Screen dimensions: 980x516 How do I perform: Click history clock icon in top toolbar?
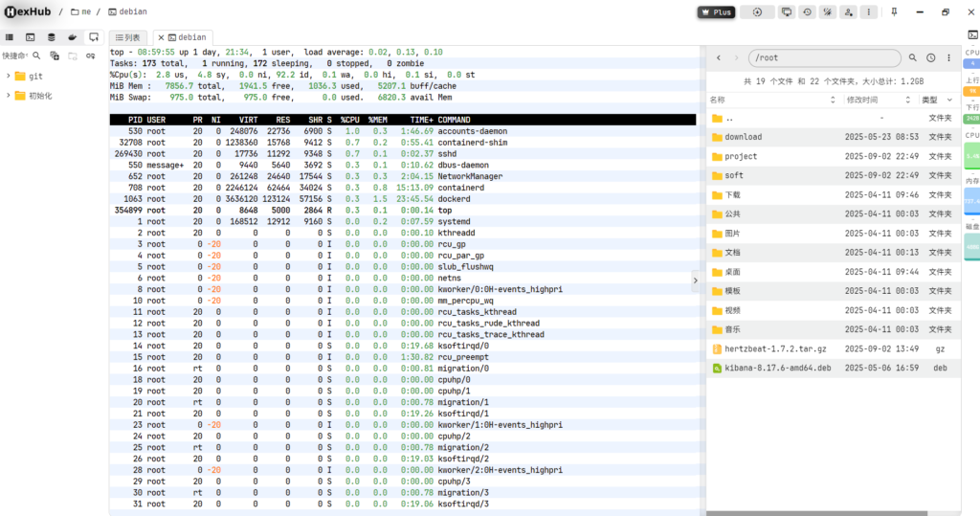point(808,12)
